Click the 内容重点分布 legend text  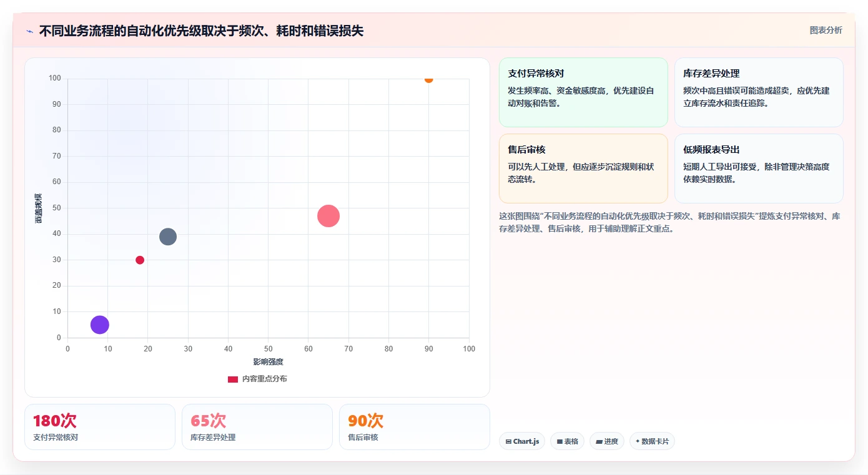(x=265, y=379)
